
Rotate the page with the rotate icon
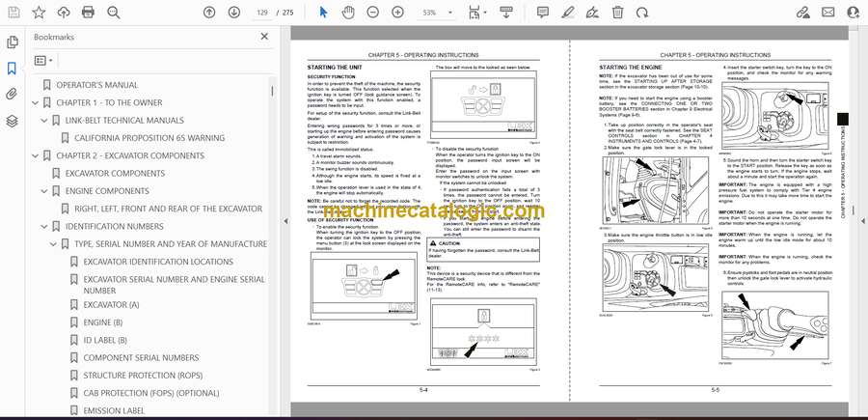click(642, 13)
